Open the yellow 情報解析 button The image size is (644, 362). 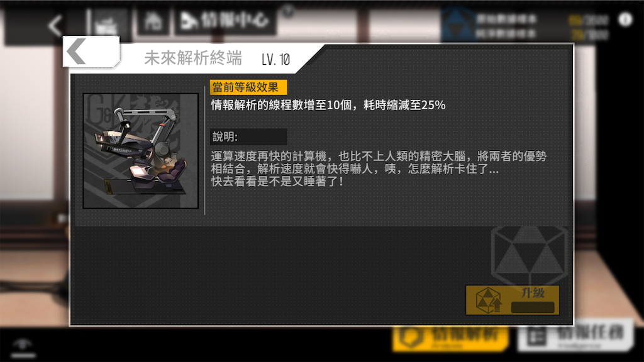(450, 337)
